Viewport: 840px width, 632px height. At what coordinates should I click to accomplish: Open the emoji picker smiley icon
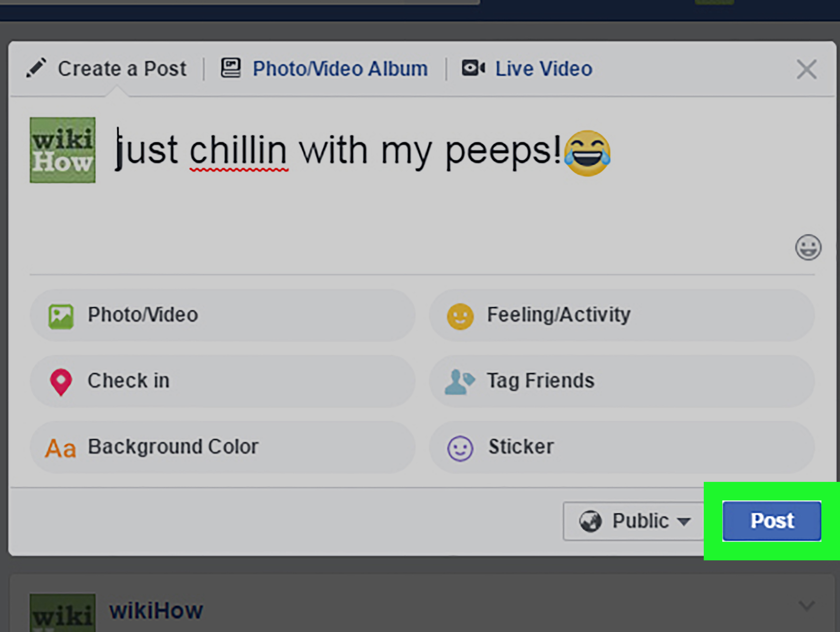click(x=808, y=247)
